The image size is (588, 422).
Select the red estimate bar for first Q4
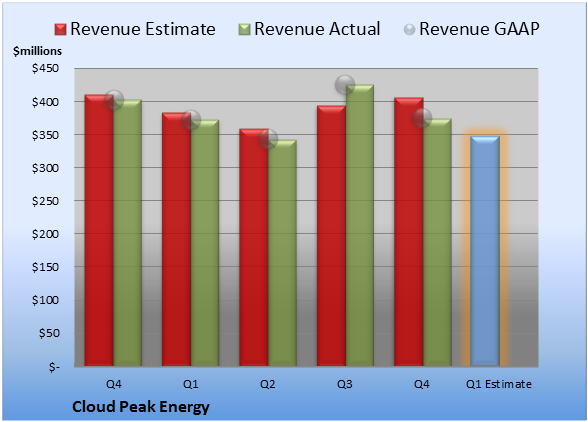(99, 230)
